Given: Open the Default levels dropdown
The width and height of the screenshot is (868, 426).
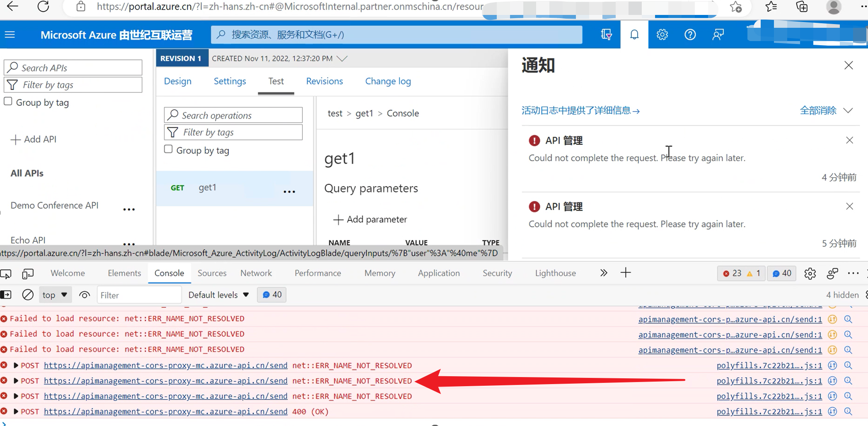Looking at the screenshot, I should [218, 295].
